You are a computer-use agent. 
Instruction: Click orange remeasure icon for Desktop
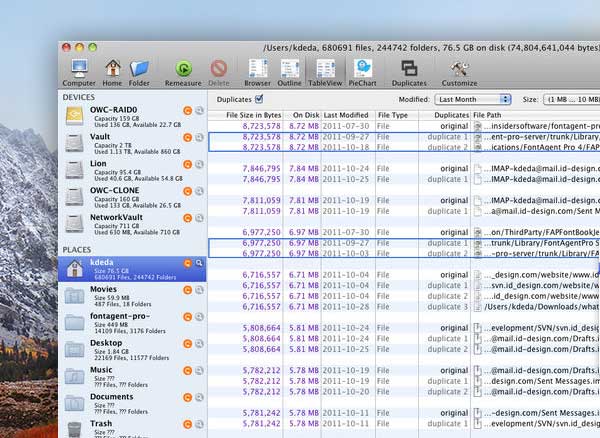[188, 344]
